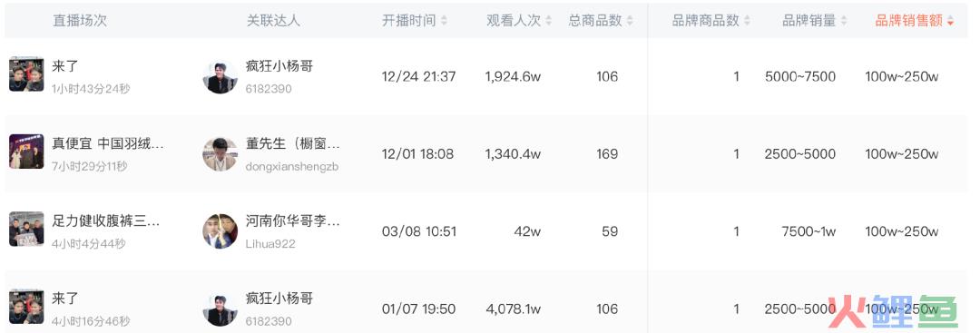Open 足力健收腹裤三 livestream title link

click(106, 221)
